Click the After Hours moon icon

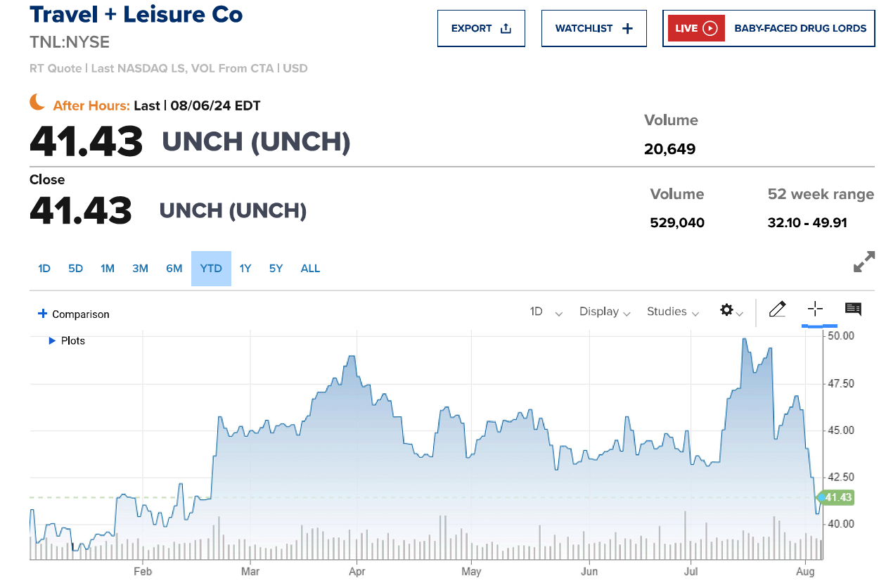37,103
